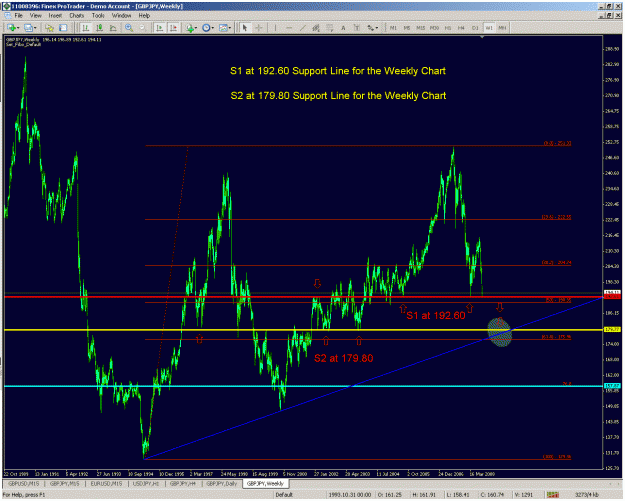Open the Charts menu
This screenshot has width=625, height=501.
pos(77,16)
